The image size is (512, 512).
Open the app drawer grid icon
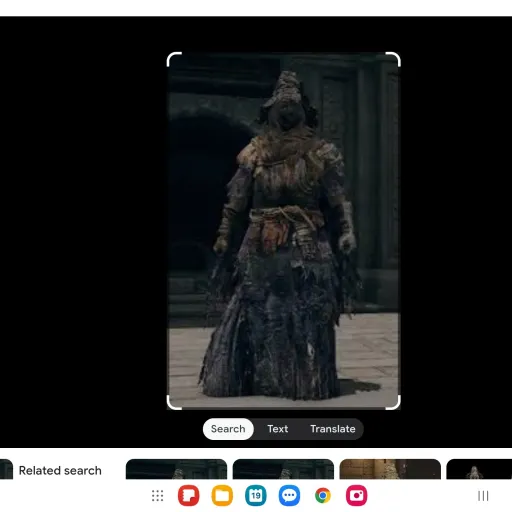157,496
